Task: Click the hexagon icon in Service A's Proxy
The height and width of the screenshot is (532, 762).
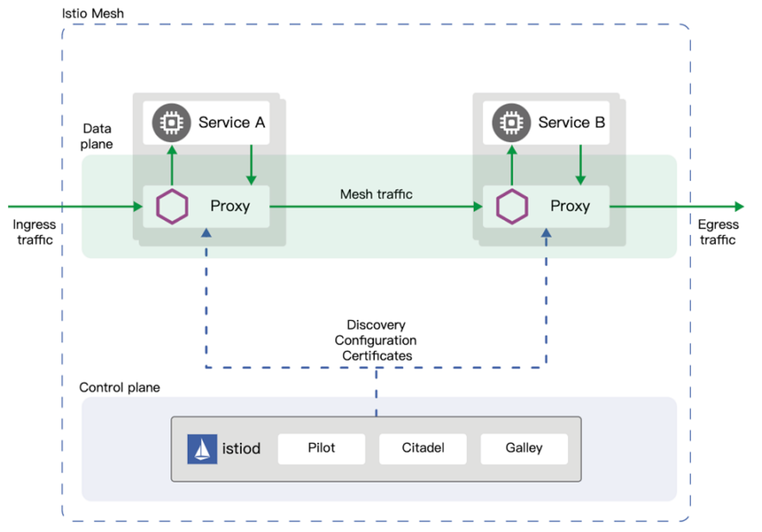Action: [x=172, y=206]
